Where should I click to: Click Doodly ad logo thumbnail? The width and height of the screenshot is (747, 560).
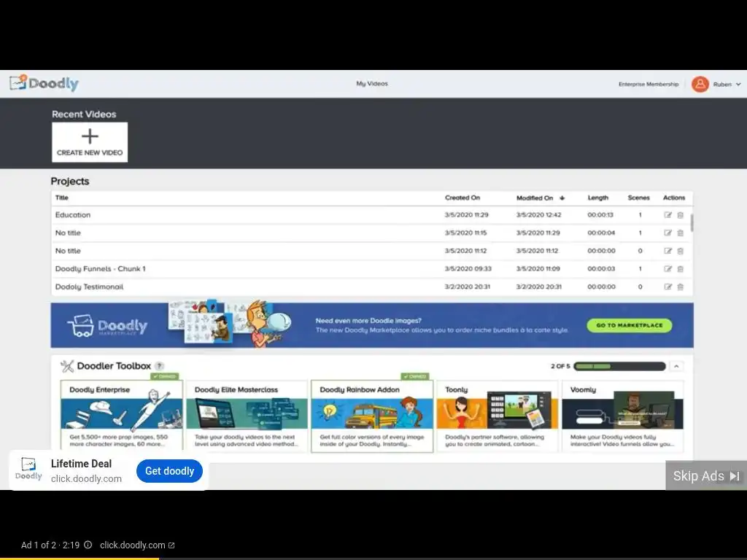click(x=28, y=469)
